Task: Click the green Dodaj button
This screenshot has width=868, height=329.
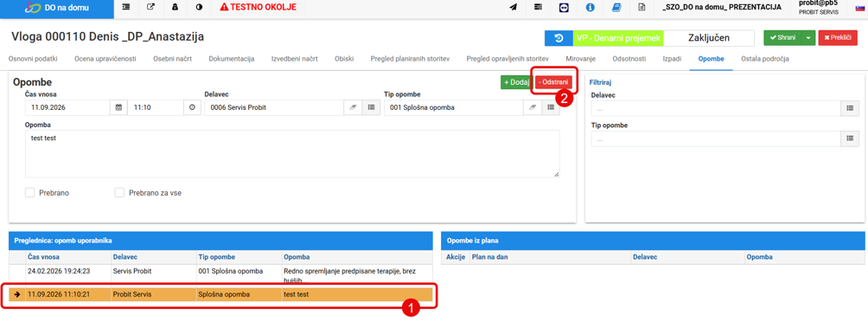Action: (x=516, y=82)
